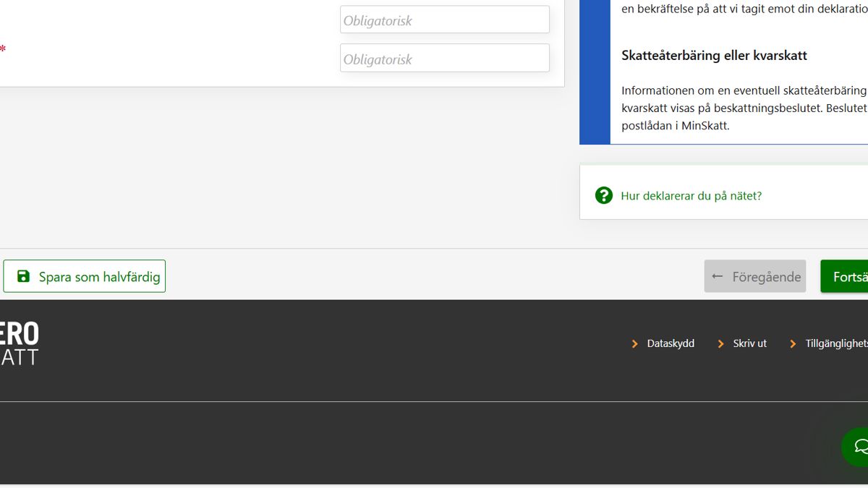Open the Hur deklarerar du på nätet link

click(x=691, y=196)
